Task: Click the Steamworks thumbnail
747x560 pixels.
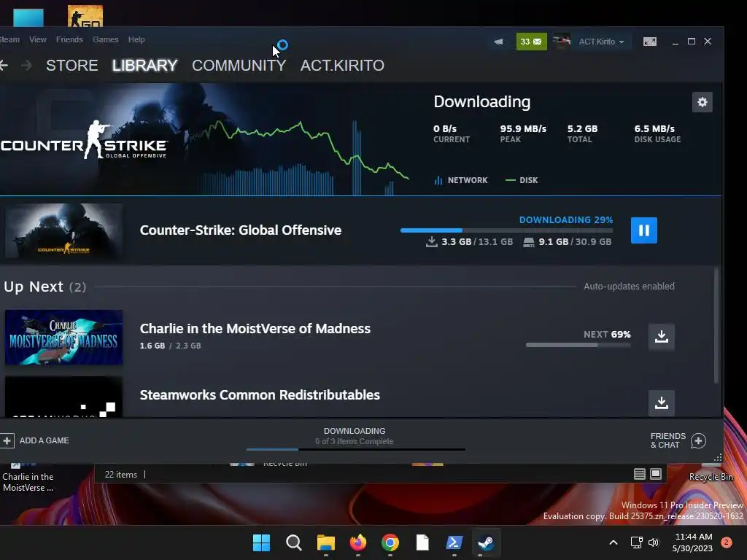Action: [64, 397]
